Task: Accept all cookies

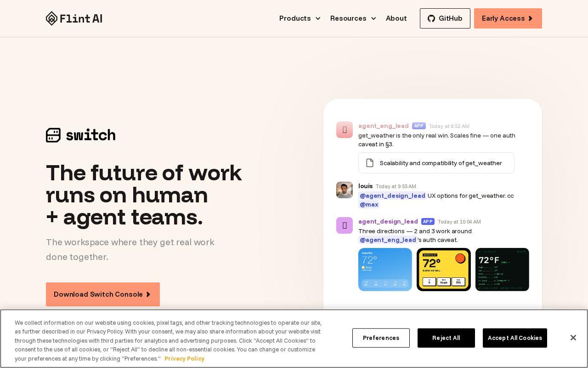Action: point(515,338)
